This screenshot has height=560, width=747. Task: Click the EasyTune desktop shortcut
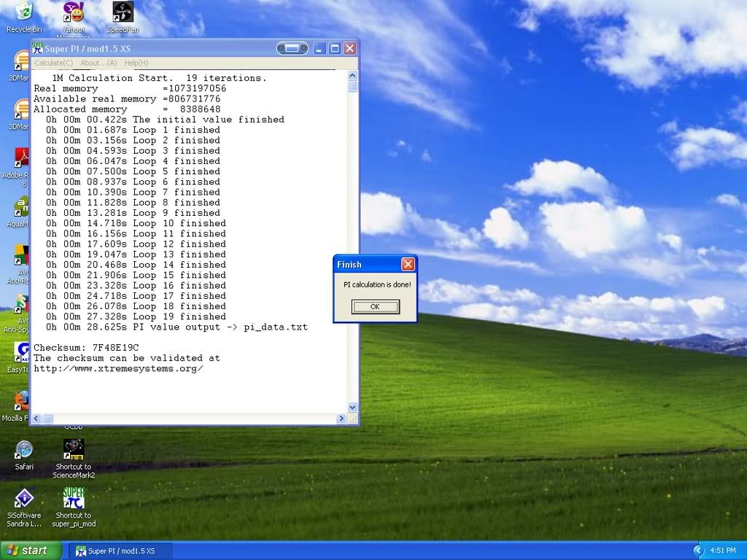20,357
